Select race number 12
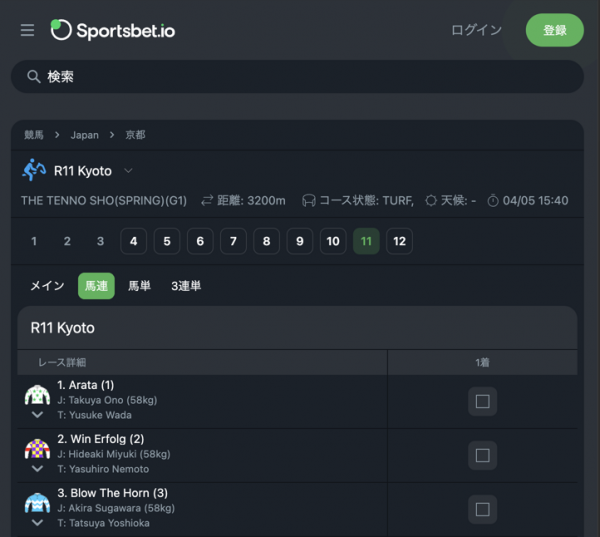Viewport: 600px width, 537px height. pos(399,241)
